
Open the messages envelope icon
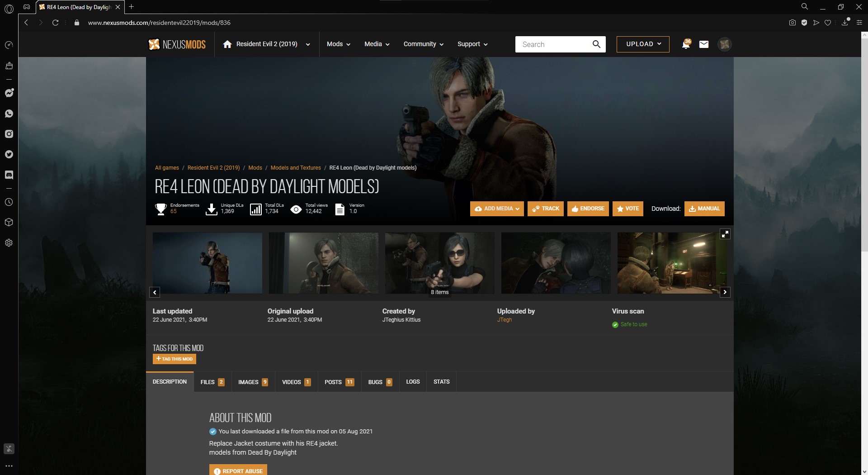704,44
